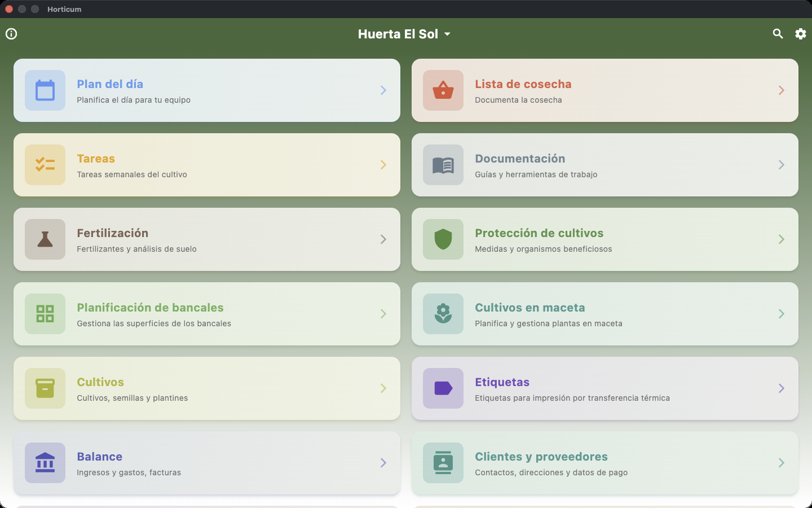Viewport: 812px width, 508px height.
Task: Open the Lista de cosecha chevron arrow
Action: coord(781,90)
